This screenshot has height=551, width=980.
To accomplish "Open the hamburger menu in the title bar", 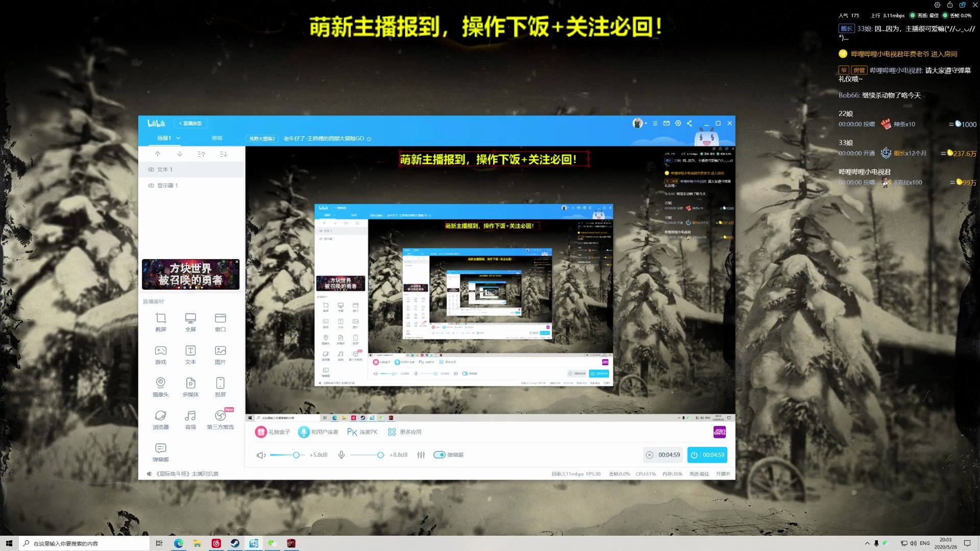I will pos(654,123).
